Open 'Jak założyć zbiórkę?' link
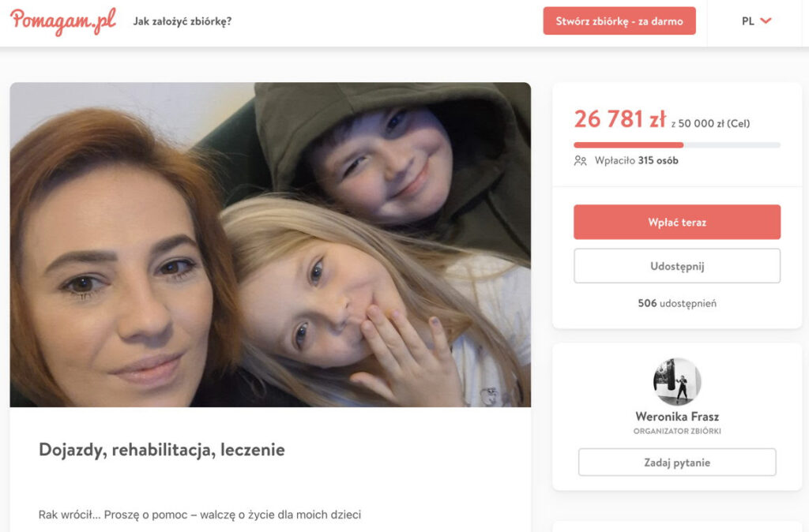The height and width of the screenshot is (532, 809). pyautogui.click(x=182, y=21)
